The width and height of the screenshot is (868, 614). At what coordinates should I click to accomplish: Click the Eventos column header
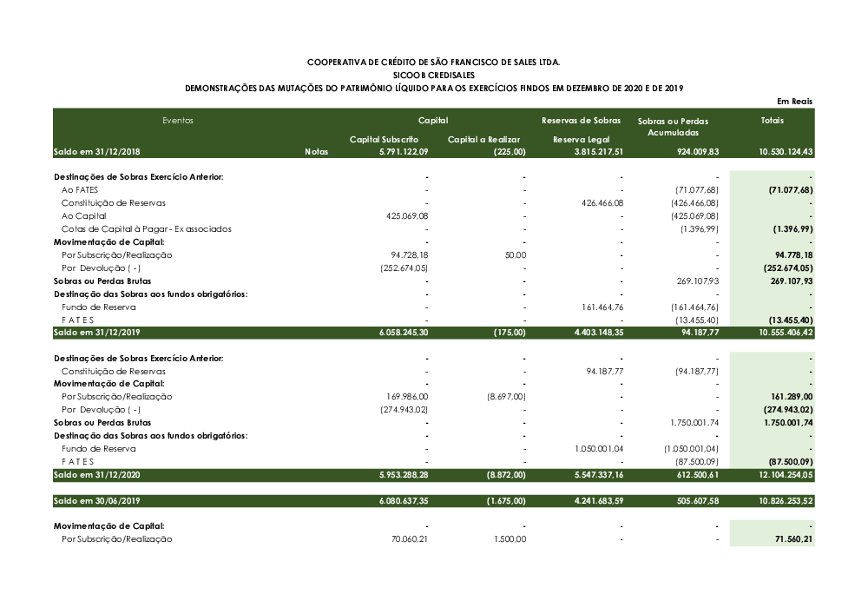(x=178, y=121)
